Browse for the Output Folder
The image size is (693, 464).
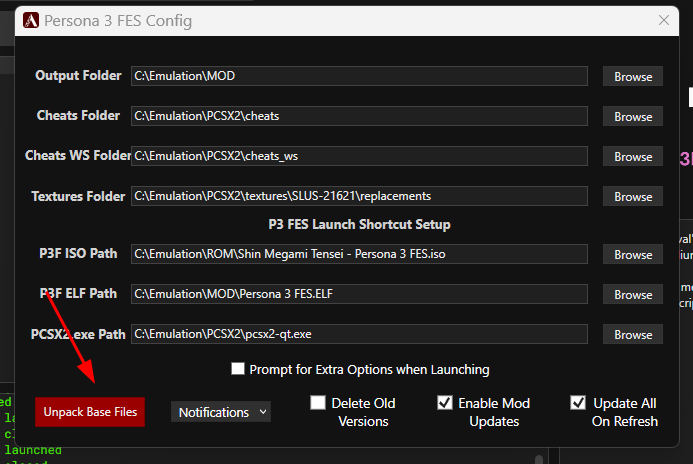[633, 76]
